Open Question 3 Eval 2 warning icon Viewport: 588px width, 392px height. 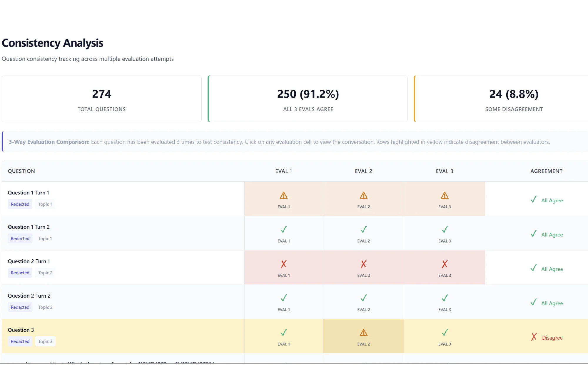pyautogui.click(x=363, y=333)
